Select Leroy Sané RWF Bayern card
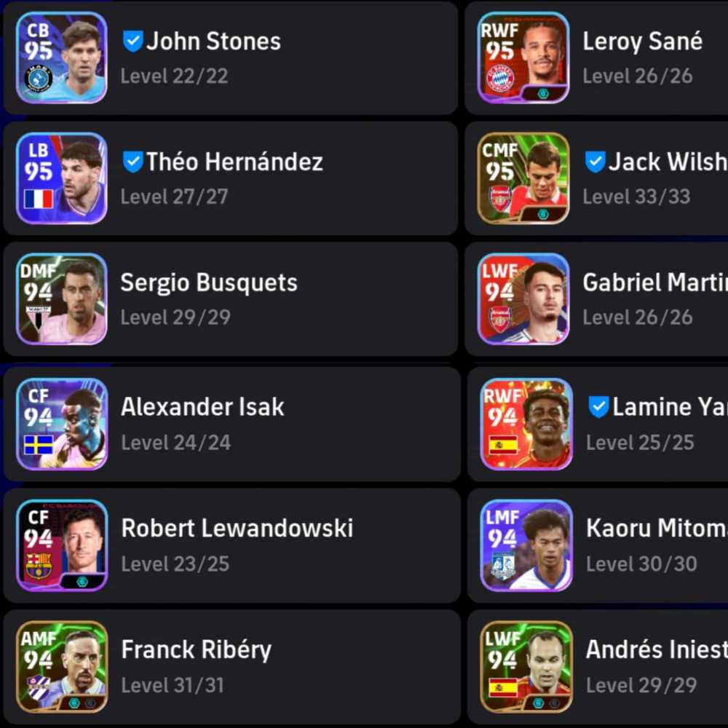Image resolution: width=728 pixels, height=728 pixels. tap(523, 58)
